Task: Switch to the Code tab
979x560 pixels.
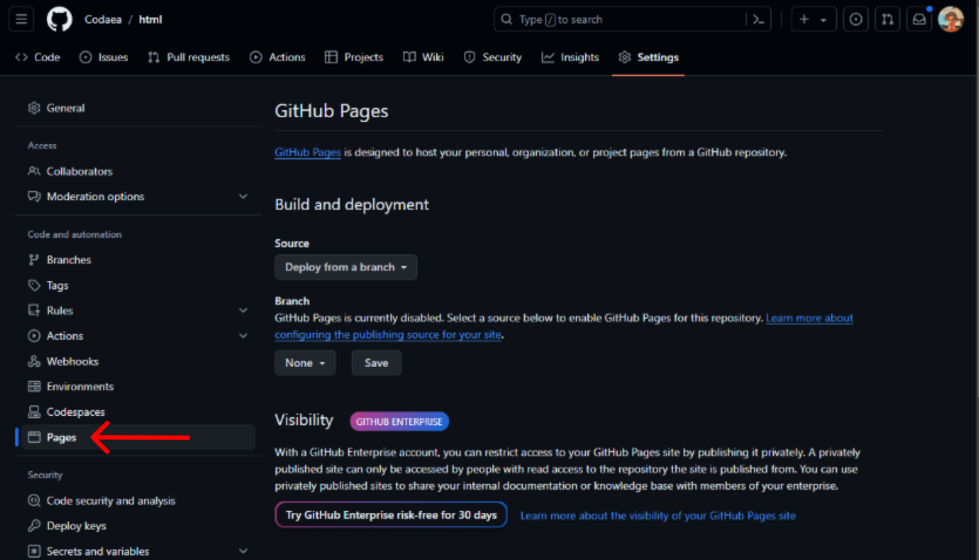Action: 38,57
